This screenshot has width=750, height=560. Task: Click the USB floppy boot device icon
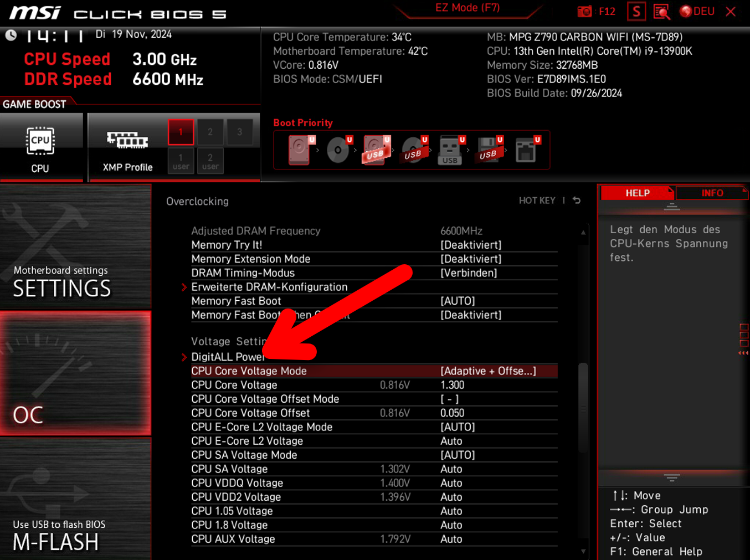489,150
